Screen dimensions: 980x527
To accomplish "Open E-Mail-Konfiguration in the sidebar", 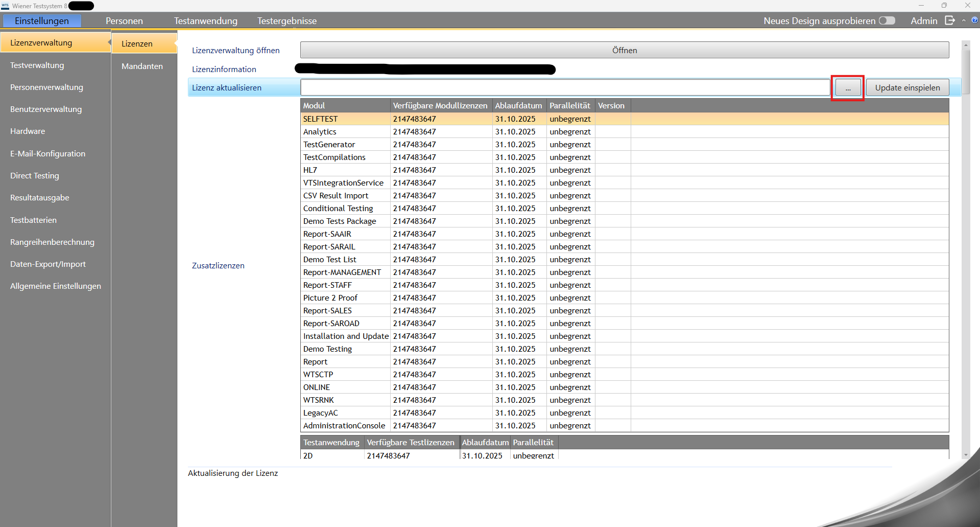I will pyautogui.click(x=47, y=154).
